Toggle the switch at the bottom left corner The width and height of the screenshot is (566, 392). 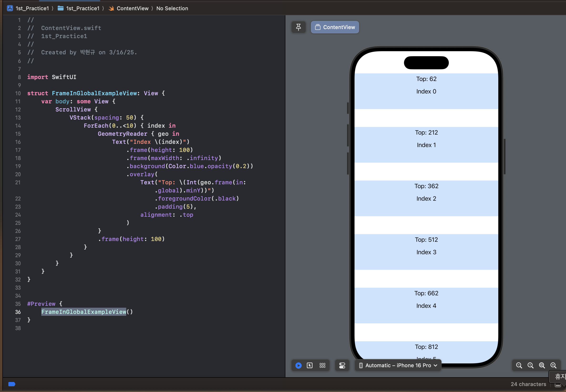(11, 384)
